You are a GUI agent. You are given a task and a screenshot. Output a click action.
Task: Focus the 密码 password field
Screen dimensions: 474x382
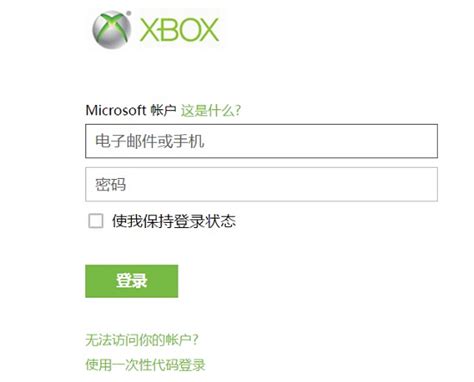click(x=261, y=184)
